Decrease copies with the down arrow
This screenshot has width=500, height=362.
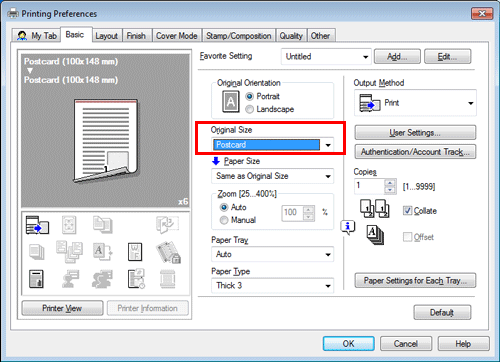[x=390, y=190]
